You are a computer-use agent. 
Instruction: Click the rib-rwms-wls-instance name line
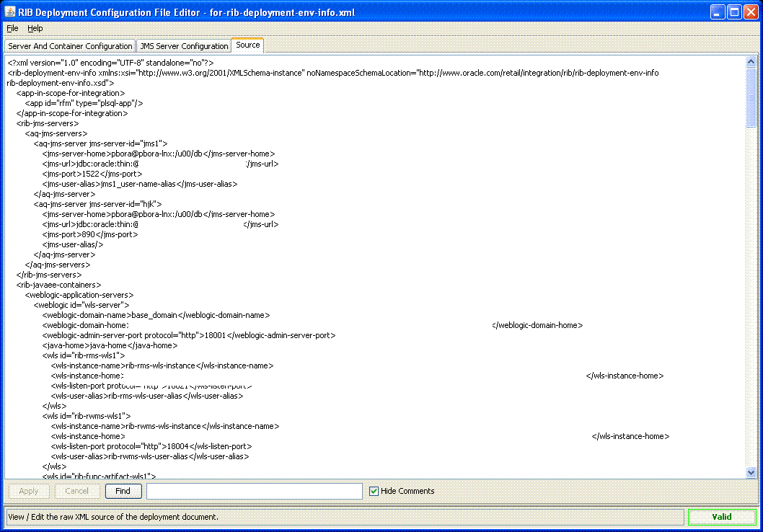click(x=165, y=427)
